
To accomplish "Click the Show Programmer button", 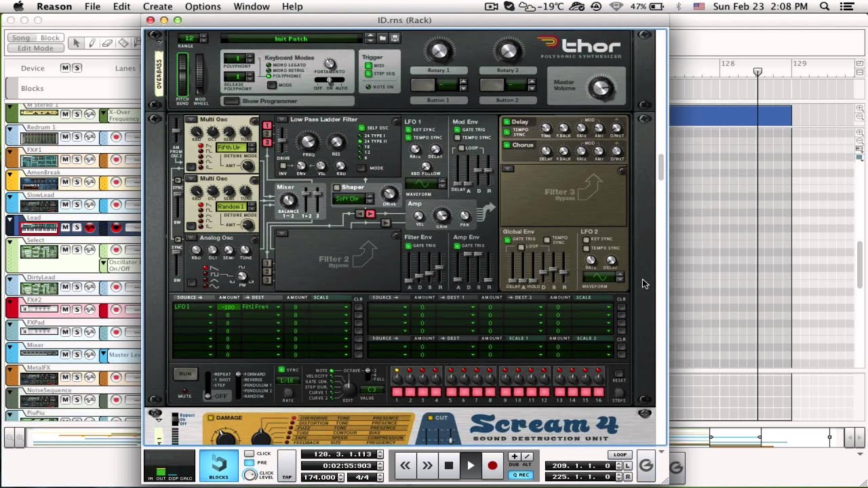I will click(232, 101).
